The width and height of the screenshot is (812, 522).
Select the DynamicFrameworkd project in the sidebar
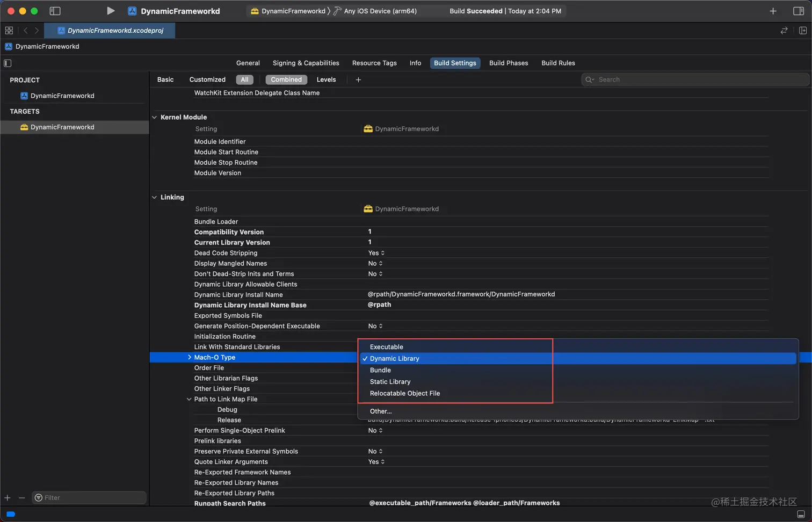62,96
